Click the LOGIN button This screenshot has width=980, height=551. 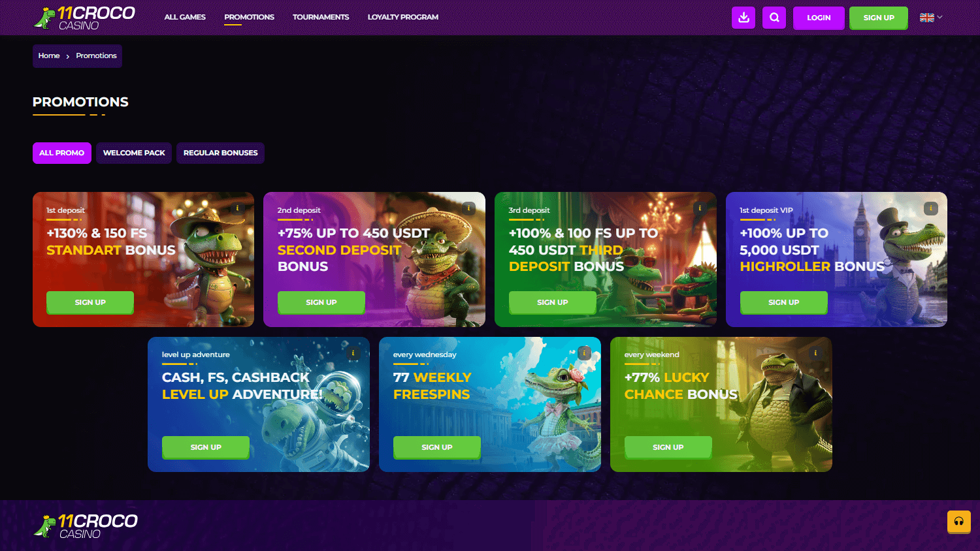(819, 18)
